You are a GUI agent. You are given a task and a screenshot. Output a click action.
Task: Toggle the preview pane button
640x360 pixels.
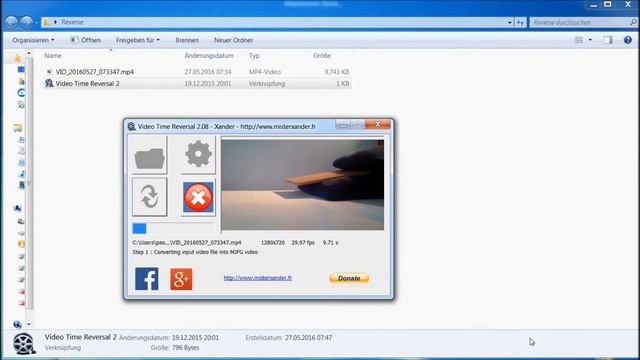608,40
